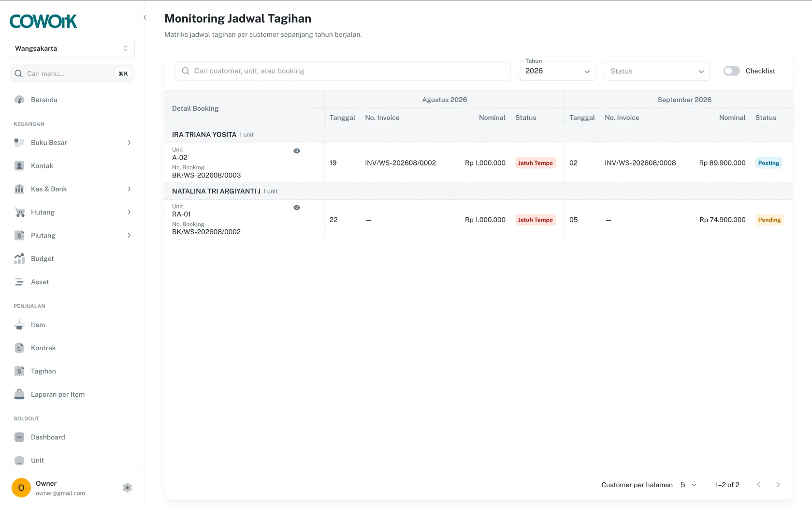
Task: Click the owner@gmail.com email text
Action: 60,493
